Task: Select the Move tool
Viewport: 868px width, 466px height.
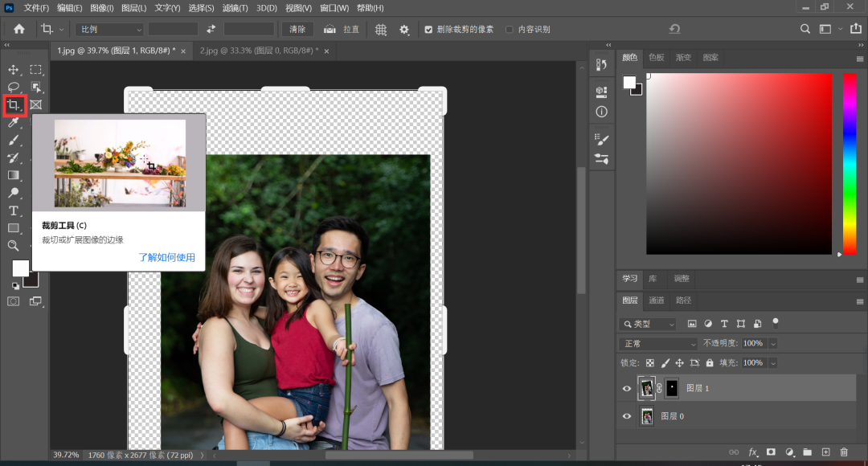Action: tap(14, 70)
